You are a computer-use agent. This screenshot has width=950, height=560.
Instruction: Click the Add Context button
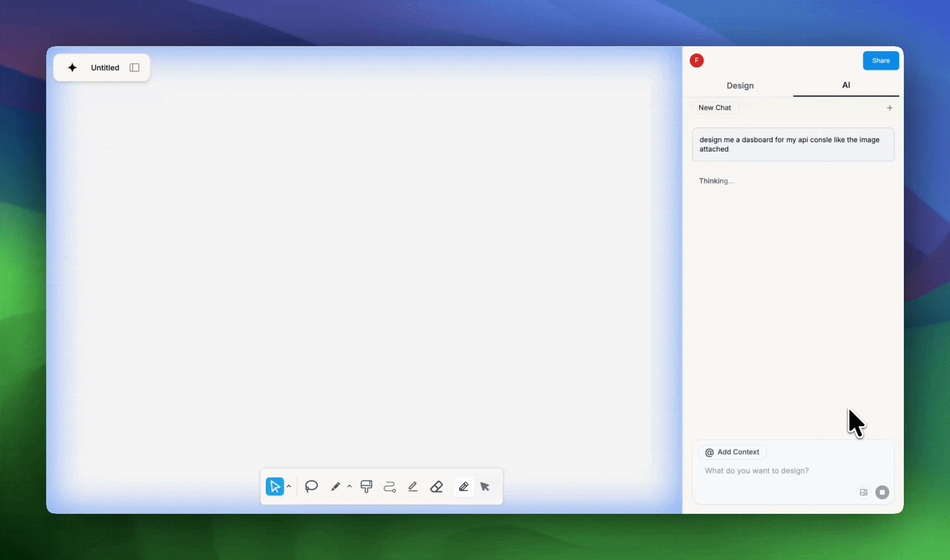click(x=732, y=452)
